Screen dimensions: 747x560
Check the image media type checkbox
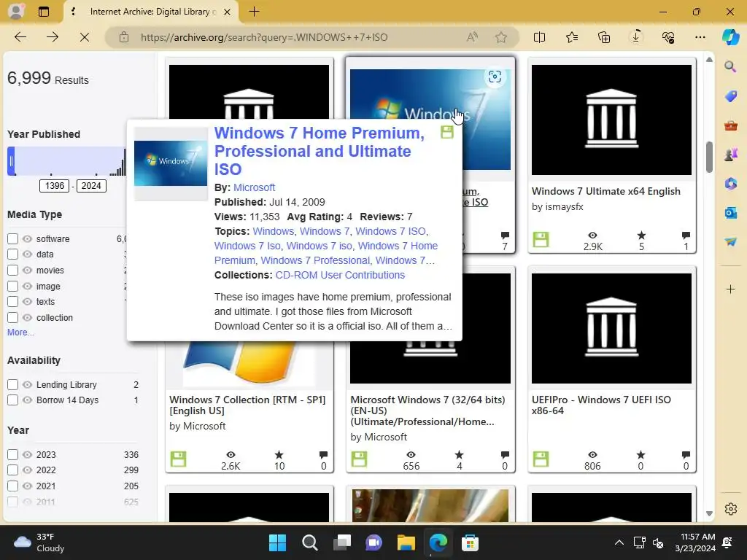[x=13, y=286]
